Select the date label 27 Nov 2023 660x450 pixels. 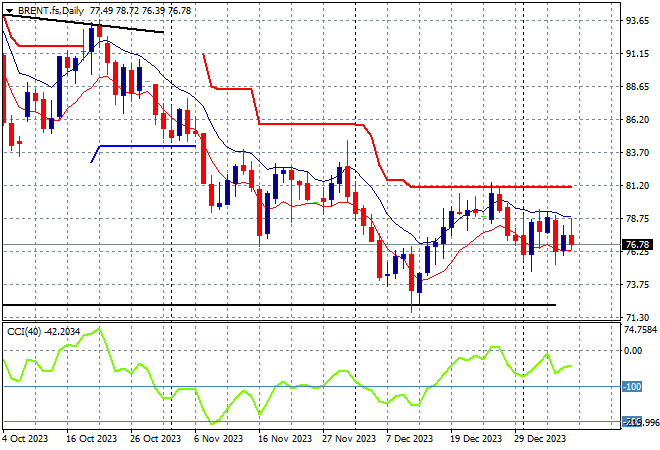point(349,439)
